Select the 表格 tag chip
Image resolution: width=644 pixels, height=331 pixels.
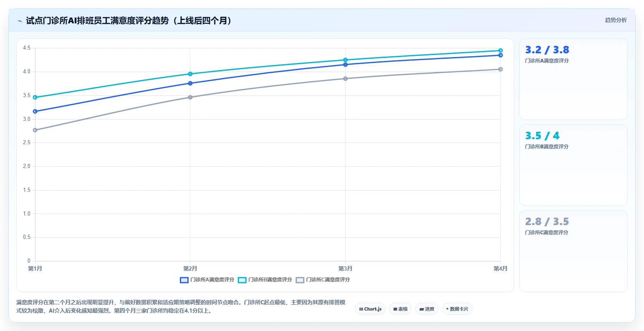400,309
